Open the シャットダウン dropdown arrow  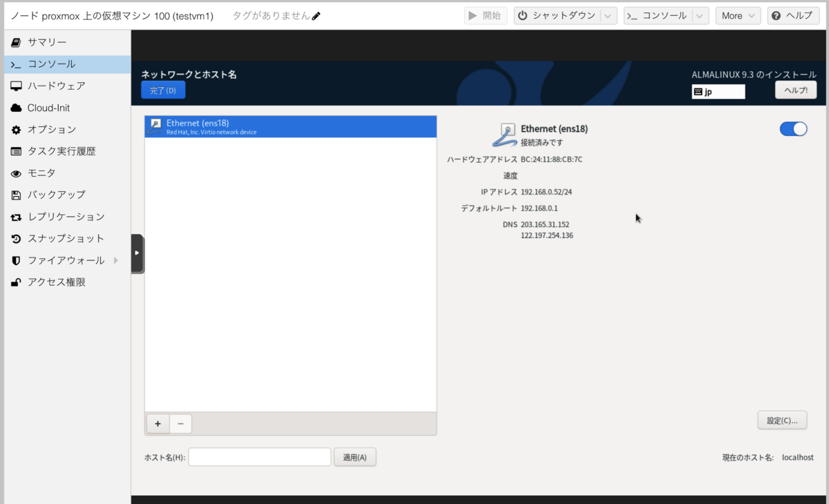pyautogui.click(x=609, y=16)
